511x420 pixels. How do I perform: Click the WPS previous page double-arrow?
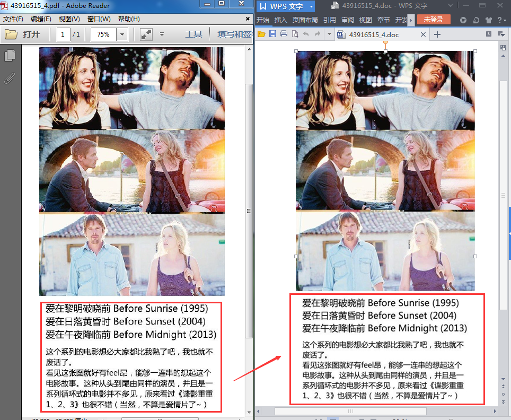tap(503, 387)
